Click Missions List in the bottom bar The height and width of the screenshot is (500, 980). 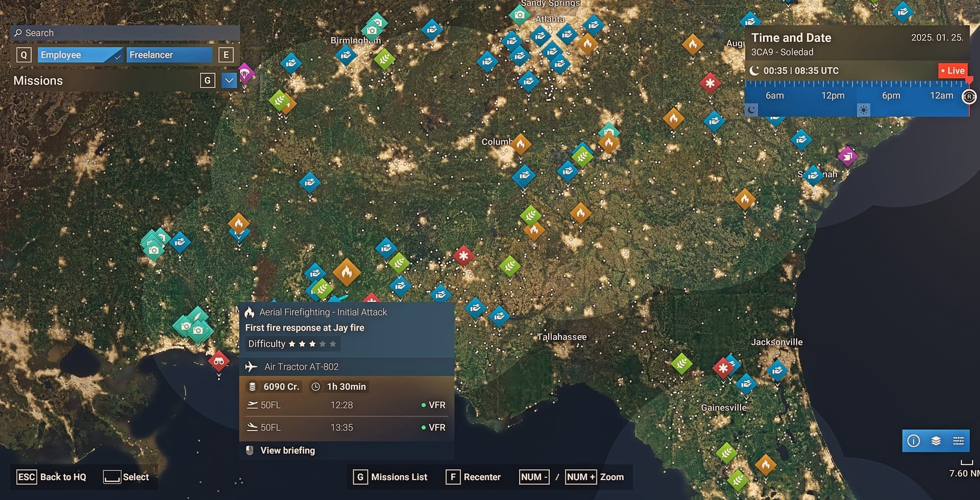tap(399, 477)
